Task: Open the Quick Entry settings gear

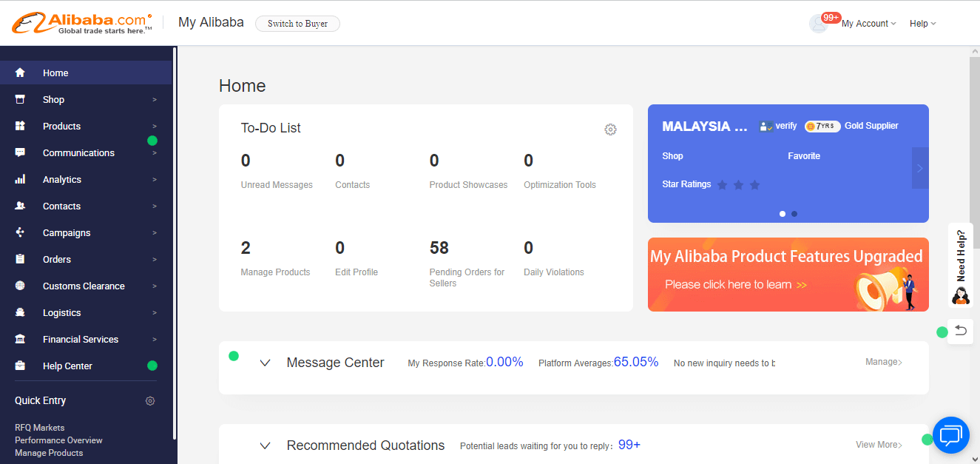Action: (x=150, y=401)
